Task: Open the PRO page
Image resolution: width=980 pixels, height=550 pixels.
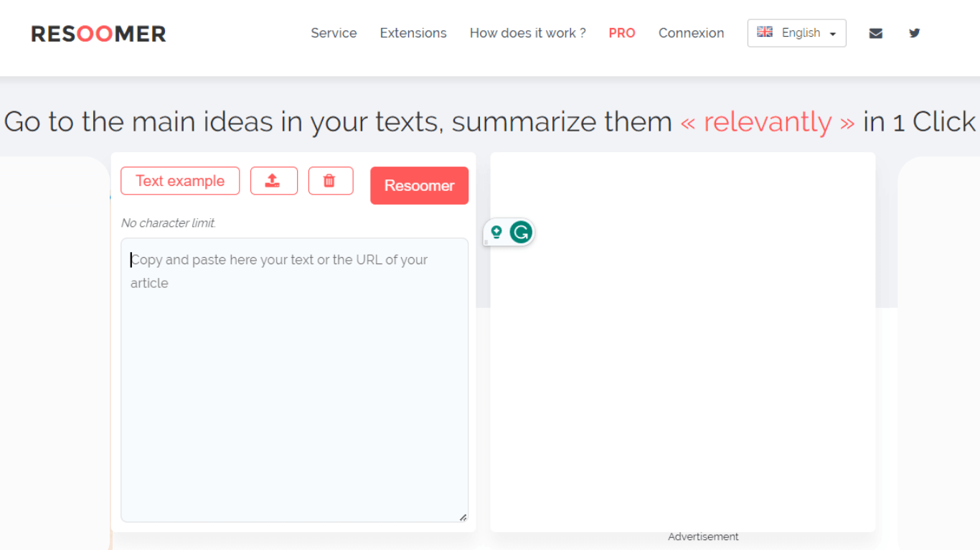Action: click(x=622, y=33)
